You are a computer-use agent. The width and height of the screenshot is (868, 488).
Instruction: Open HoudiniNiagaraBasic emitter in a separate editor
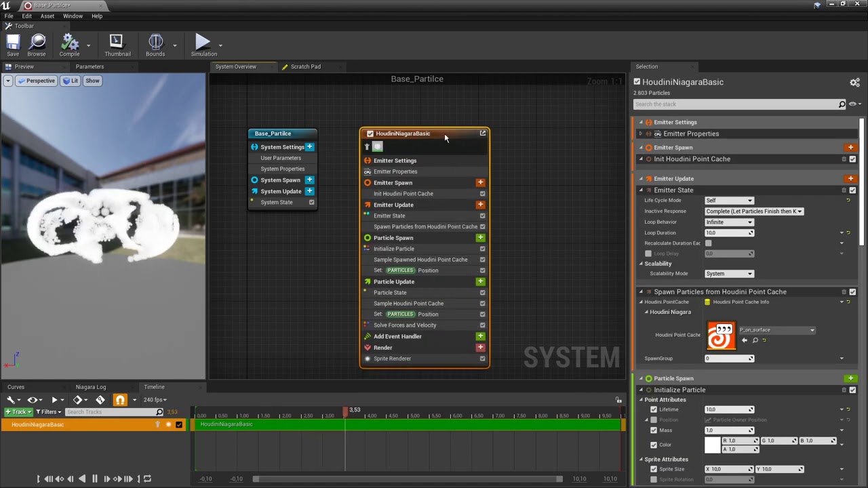pyautogui.click(x=483, y=134)
